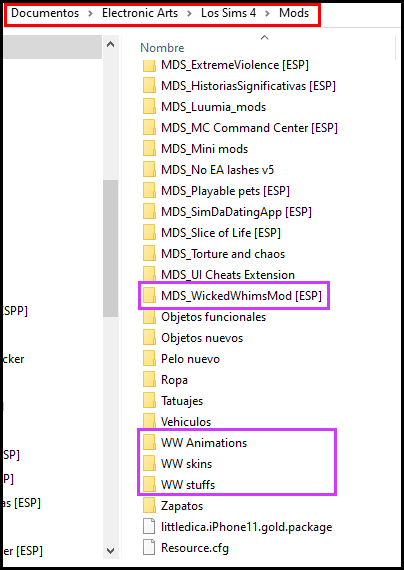Click the Objetos funcionales folder icon
The image size is (404, 570).
pyautogui.click(x=149, y=317)
